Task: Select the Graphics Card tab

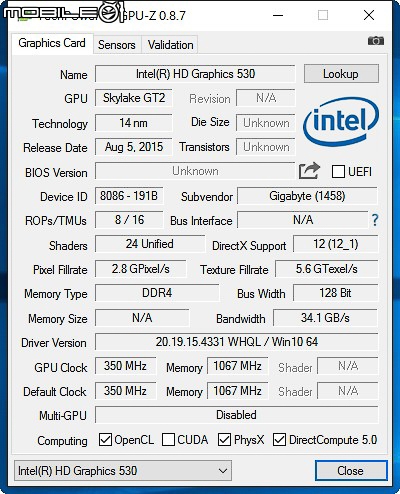Action: tap(52, 43)
